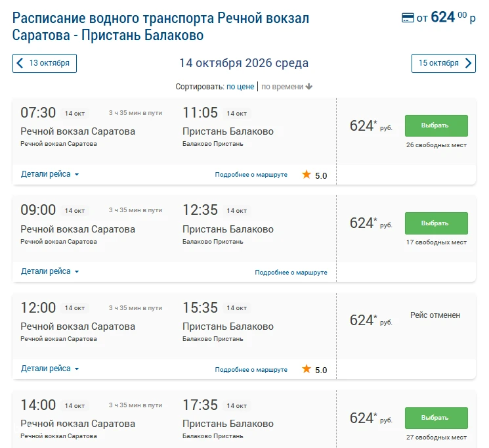Expand trip details for the 07:30 departure
This screenshot has height=448, width=489.
50,174
